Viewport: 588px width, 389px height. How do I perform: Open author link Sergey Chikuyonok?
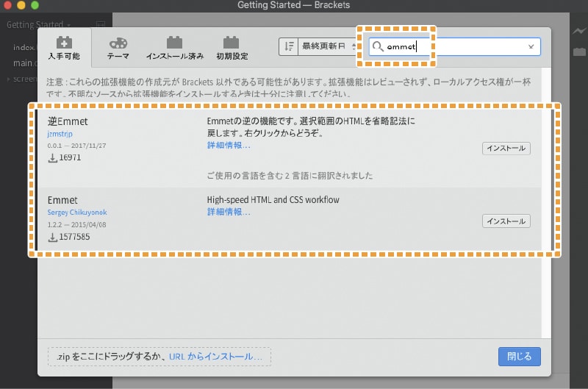pos(77,213)
